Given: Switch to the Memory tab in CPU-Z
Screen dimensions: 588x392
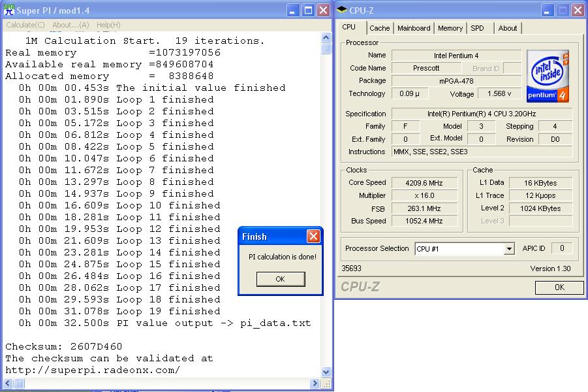Looking at the screenshot, I should [450, 28].
